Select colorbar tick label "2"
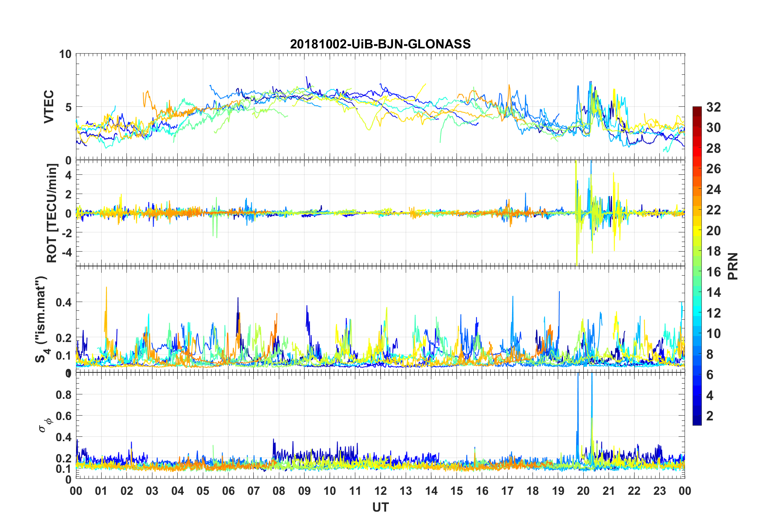This screenshot has width=761, height=532. click(x=710, y=416)
